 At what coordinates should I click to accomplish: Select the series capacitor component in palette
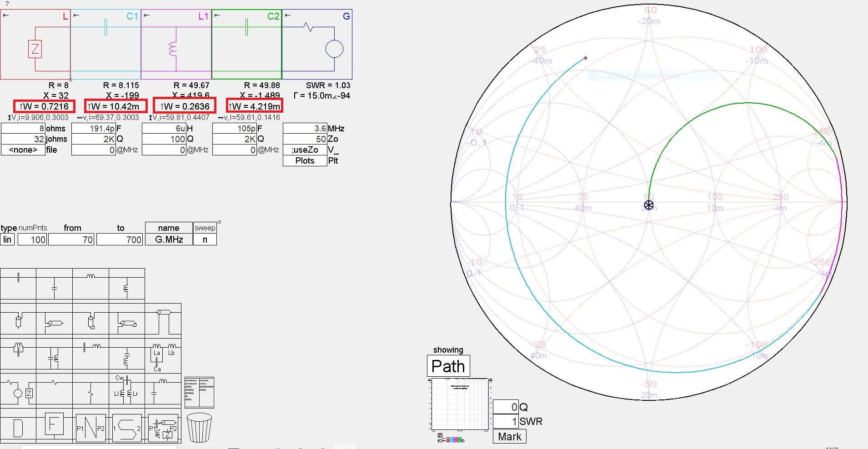(18, 284)
